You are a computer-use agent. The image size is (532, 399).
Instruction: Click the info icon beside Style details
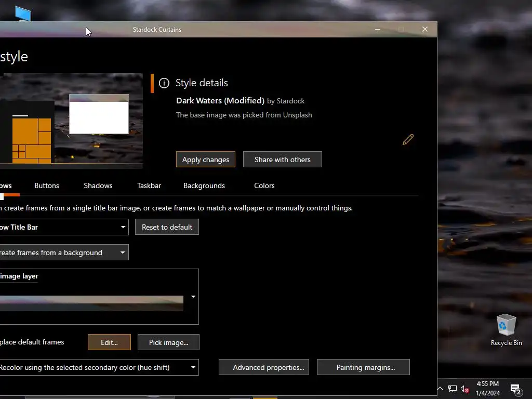(164, 83)
